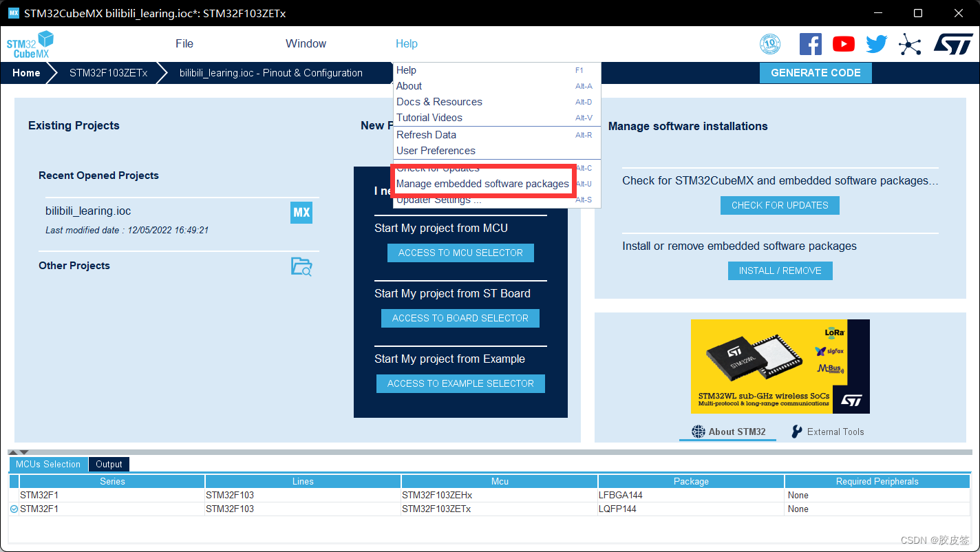Click GENERATE CODE button
980x552 pixels.
(816, 73)
